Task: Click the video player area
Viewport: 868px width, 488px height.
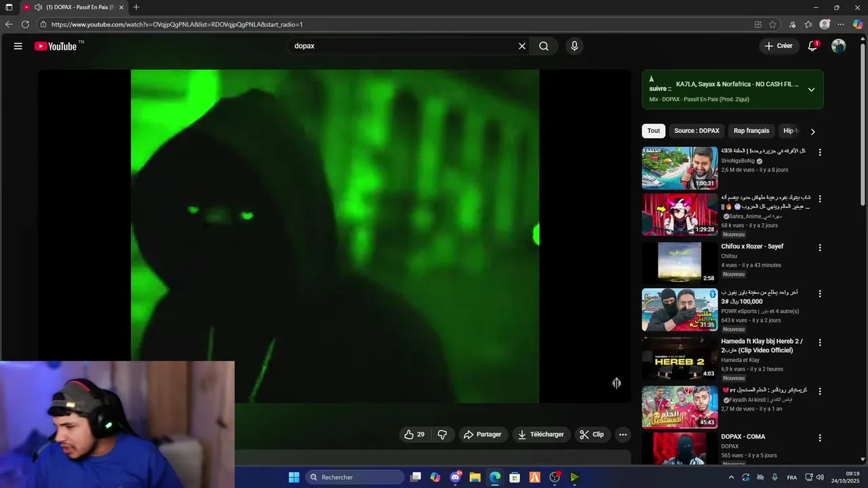Action: (335, 236)
